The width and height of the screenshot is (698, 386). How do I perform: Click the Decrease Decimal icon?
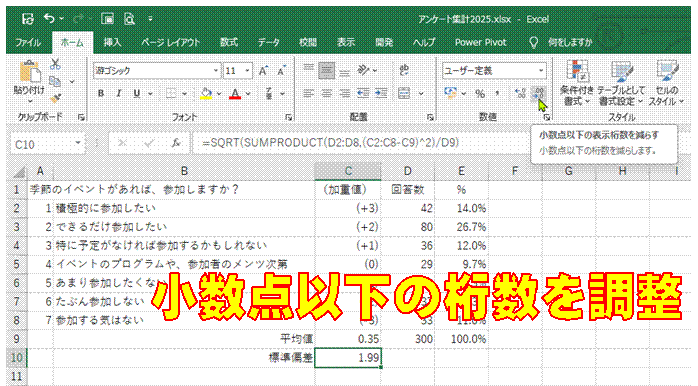click(x=539, y=93)
